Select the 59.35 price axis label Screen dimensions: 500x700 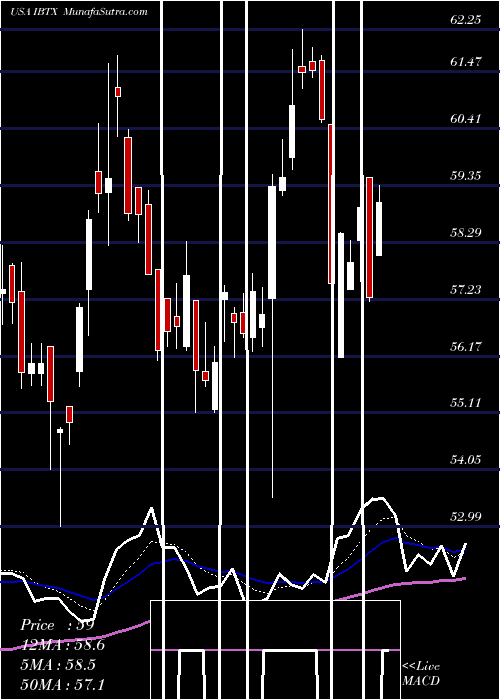click(466, 175)
